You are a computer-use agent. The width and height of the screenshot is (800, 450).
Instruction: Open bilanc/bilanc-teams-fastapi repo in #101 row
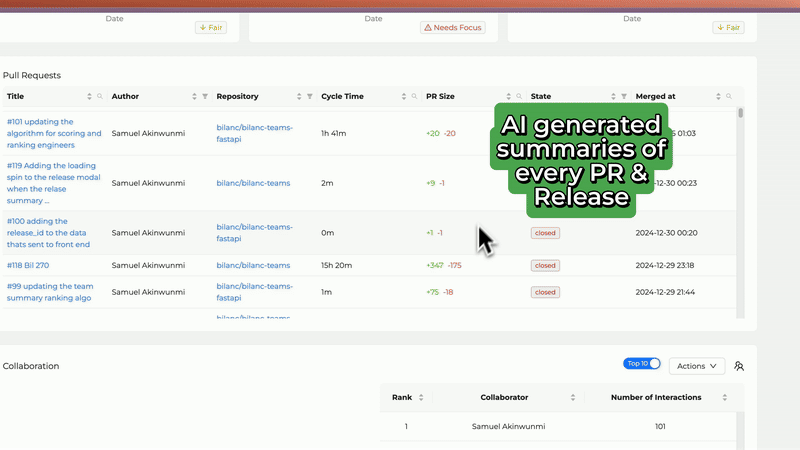[255, 133]
